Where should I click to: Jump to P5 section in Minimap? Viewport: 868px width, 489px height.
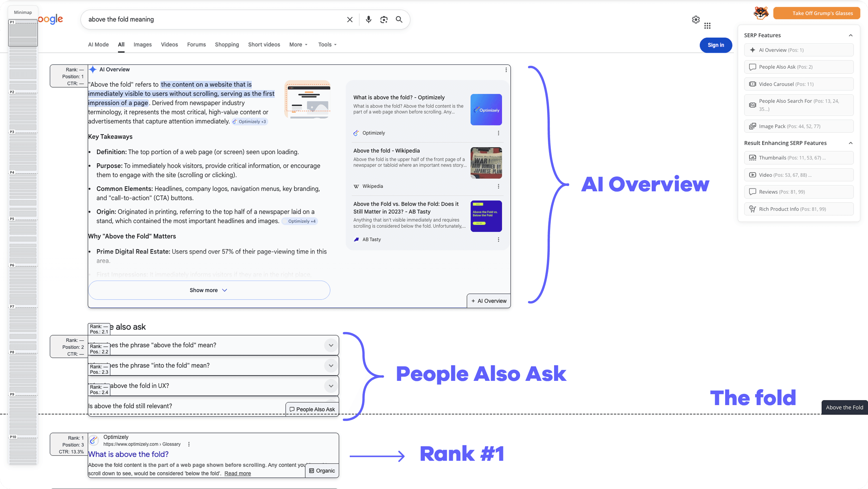(x=12, y=219)
